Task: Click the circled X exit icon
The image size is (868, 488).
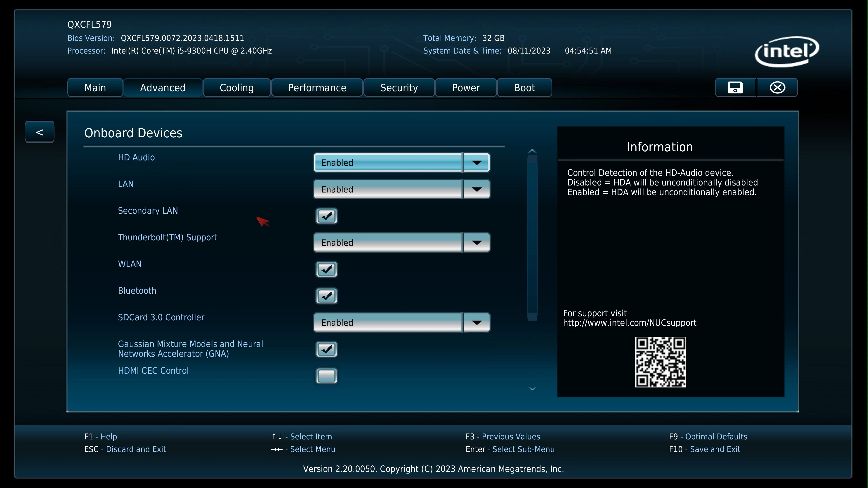Action: click(777, 88)
